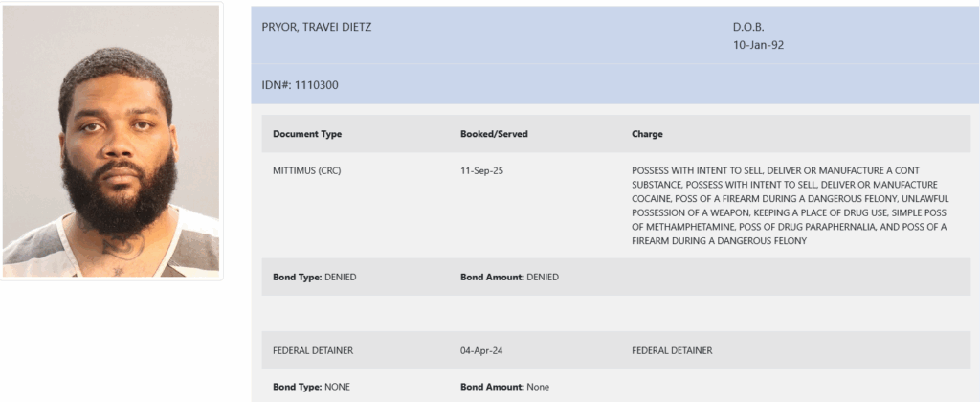Click the booked date 11-Sep-25
Image resolution: width=980 pixels, height=402 pixels.
click(x=482, y=170)
